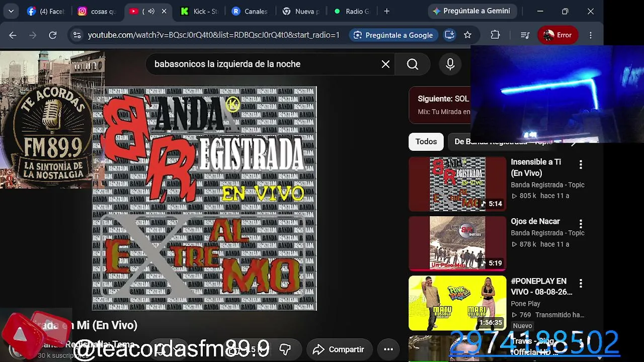
Task: Switch to the Facebook tab
Action: coord(45,11)
